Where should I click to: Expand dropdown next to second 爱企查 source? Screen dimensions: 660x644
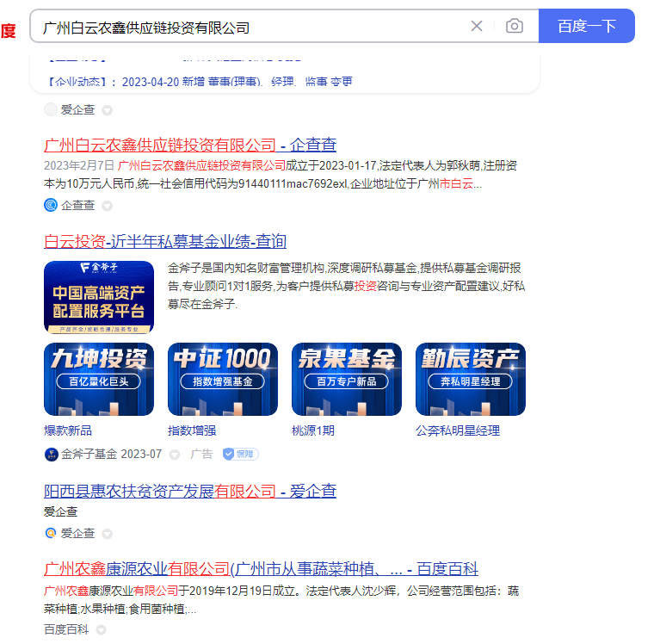(108, 534)
